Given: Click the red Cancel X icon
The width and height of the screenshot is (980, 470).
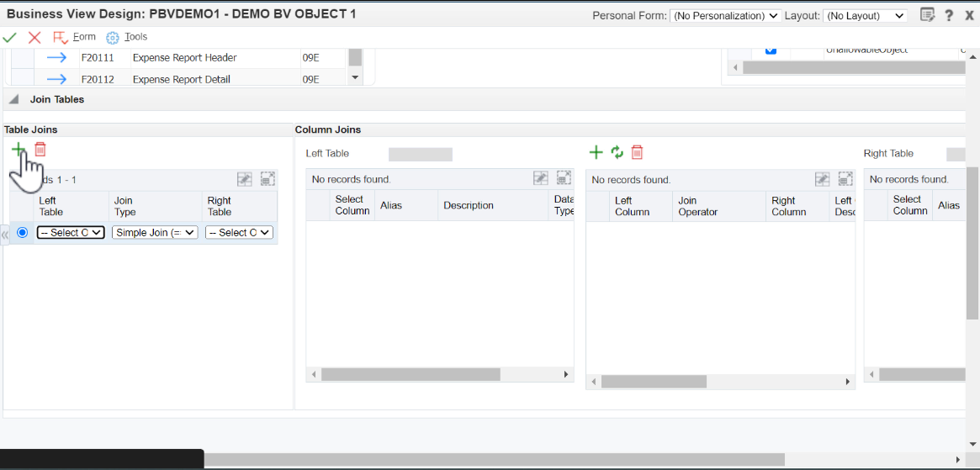Looking at the screenshot, I should (34, 38).
